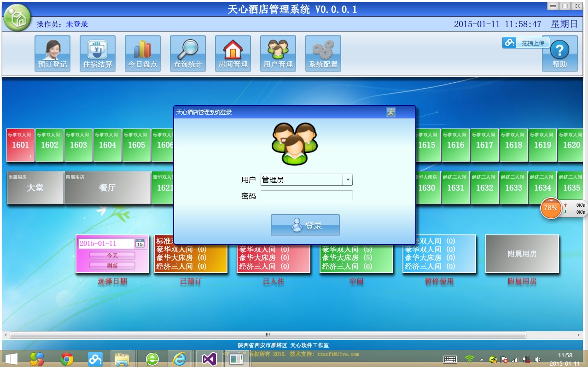Click the running man exit icon in login title bar
The image size is (588, 367).
(x=390, y=112)
